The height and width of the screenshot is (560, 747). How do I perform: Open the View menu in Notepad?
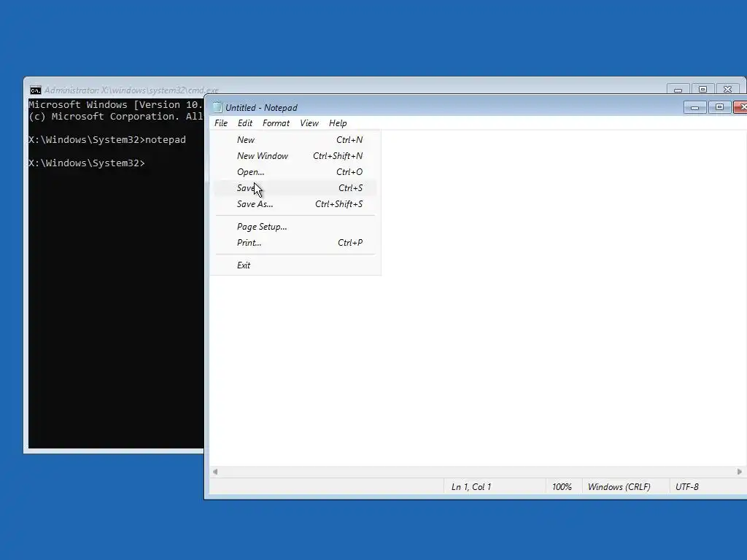309,122
